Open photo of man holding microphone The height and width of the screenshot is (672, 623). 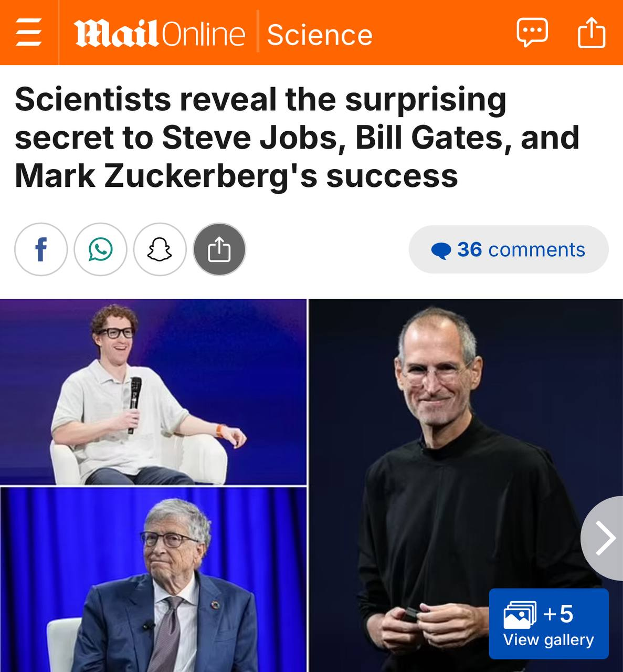[x=153, y=392]
